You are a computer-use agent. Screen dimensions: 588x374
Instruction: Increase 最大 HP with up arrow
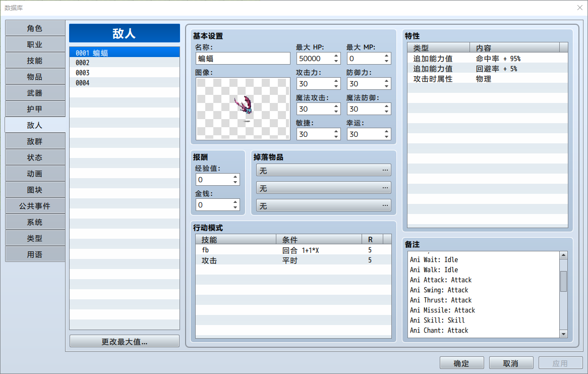tap(336, 56)
